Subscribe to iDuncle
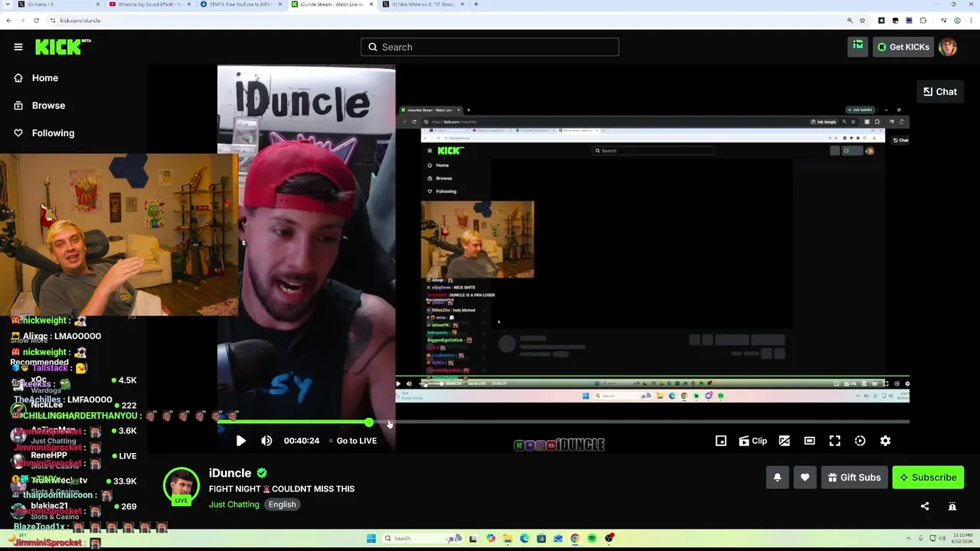Image resolution: width=980 pixels, height=551 pixels. point(928,478)
